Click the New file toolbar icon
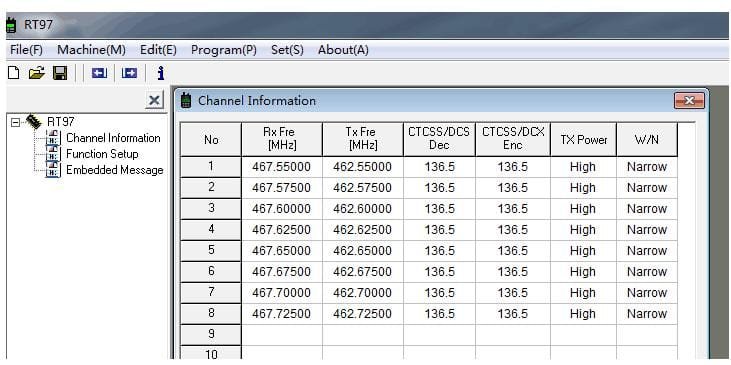This screenshot has height=365, width=731. 14,73
